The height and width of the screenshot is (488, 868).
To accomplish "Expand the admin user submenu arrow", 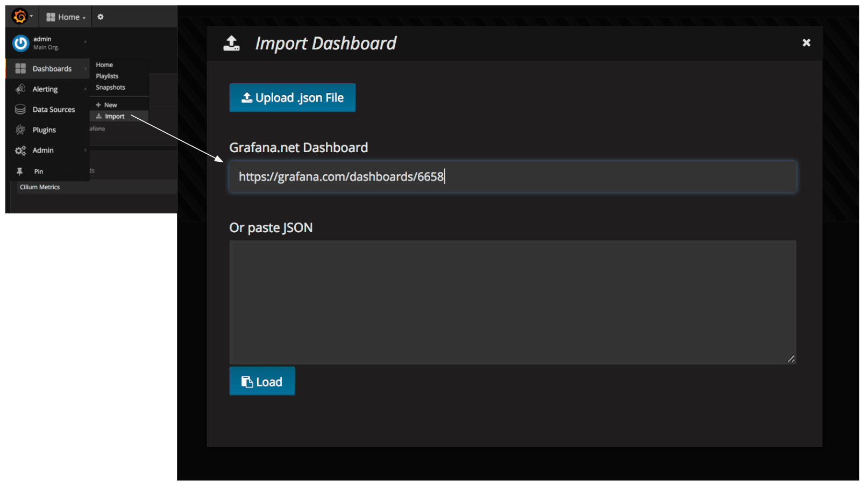I will point(86,42).
